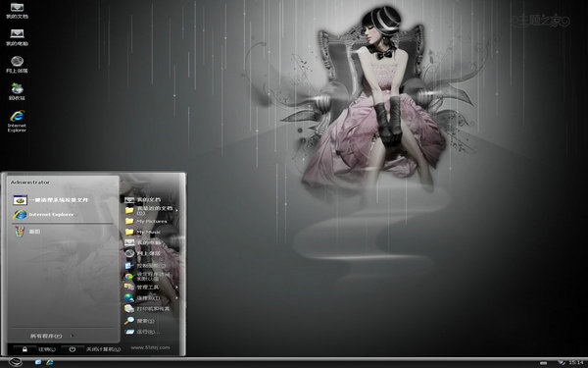Expand My Recent Documents submenu arrow
Image resolution: width=588 pixels, height=368 pixels.
pyautogui.click(x=176, y=210)
